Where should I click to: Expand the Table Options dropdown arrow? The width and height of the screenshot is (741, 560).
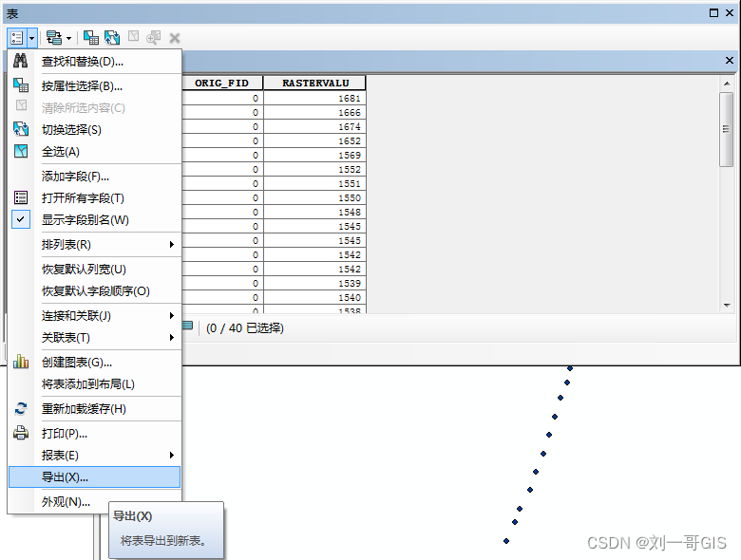(x=31, y=38)
